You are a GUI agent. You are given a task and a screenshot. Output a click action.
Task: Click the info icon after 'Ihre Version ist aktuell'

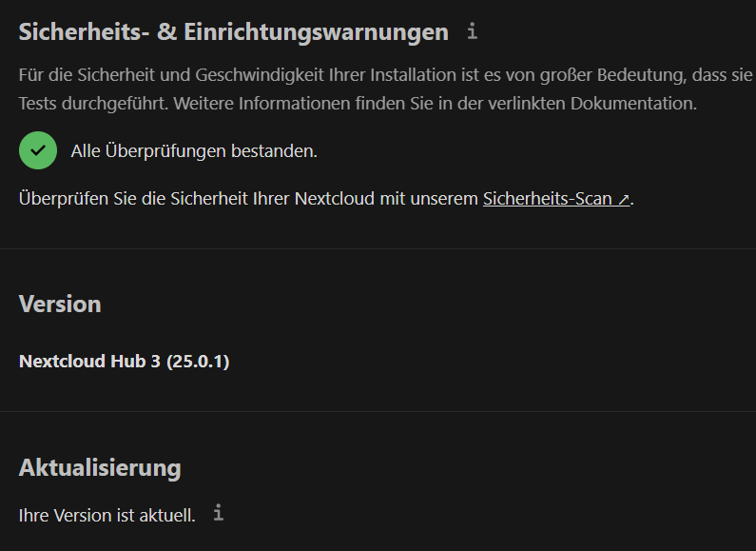click(219, 512)
